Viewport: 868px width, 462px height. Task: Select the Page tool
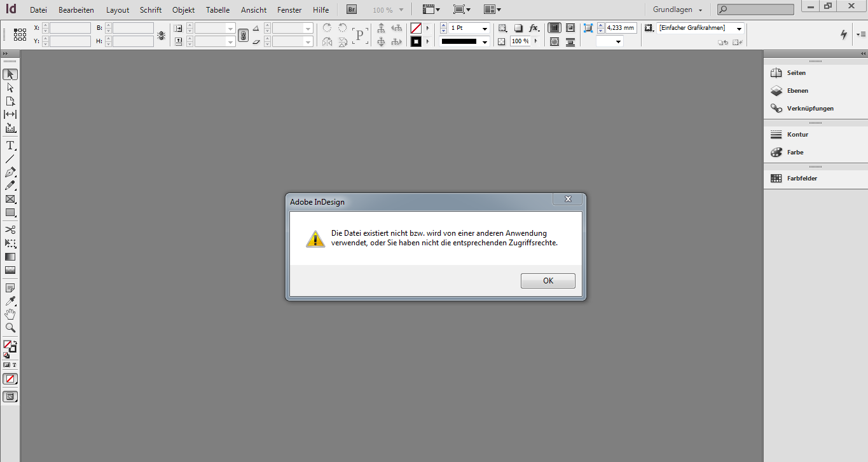(x=10, y=101)
